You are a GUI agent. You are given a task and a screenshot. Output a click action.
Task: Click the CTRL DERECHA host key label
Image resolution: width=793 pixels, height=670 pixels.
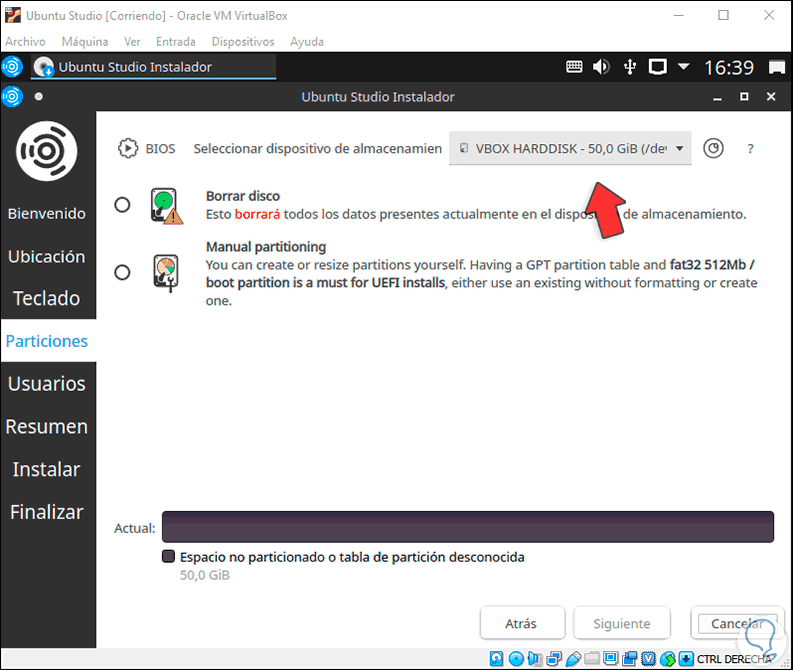(734, 659)
